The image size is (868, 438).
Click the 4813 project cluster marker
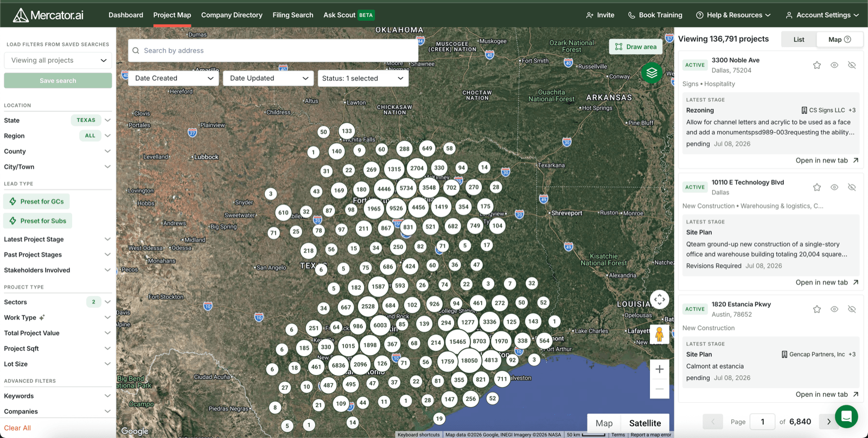pos(491,360)
